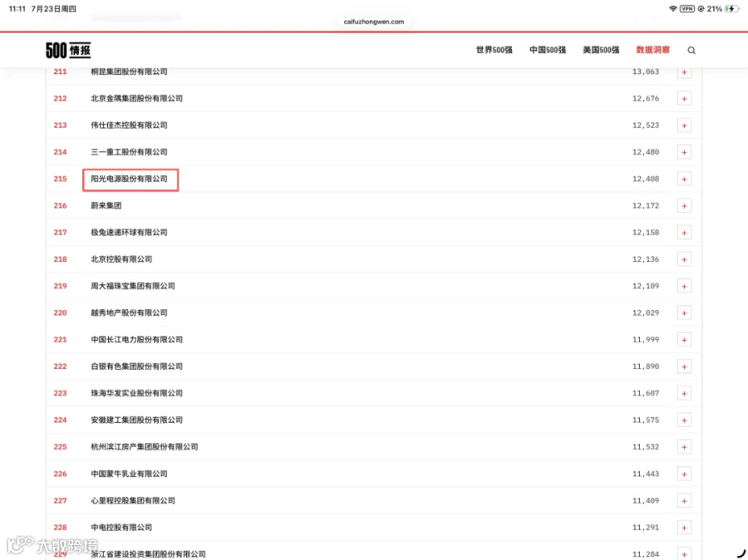Expand row 218 北京控股 plus button
Screen dimensions: 748x560
pos(684,259)
